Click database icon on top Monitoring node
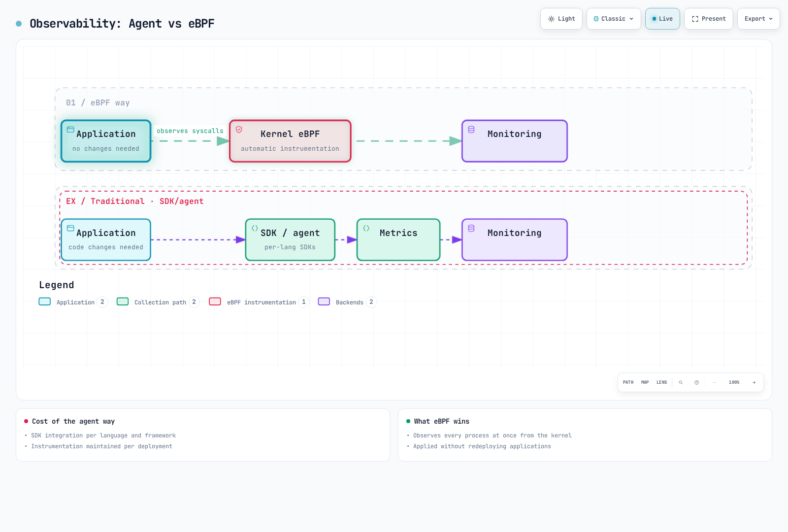This screenshot has height=532, width=788. tap(471, 130)
